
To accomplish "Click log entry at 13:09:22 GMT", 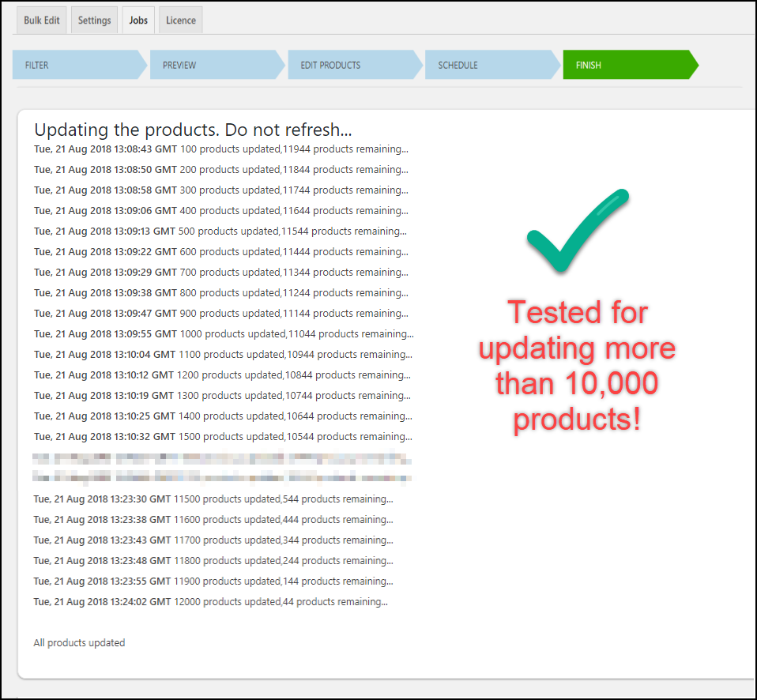I will (x=221, y=252).
